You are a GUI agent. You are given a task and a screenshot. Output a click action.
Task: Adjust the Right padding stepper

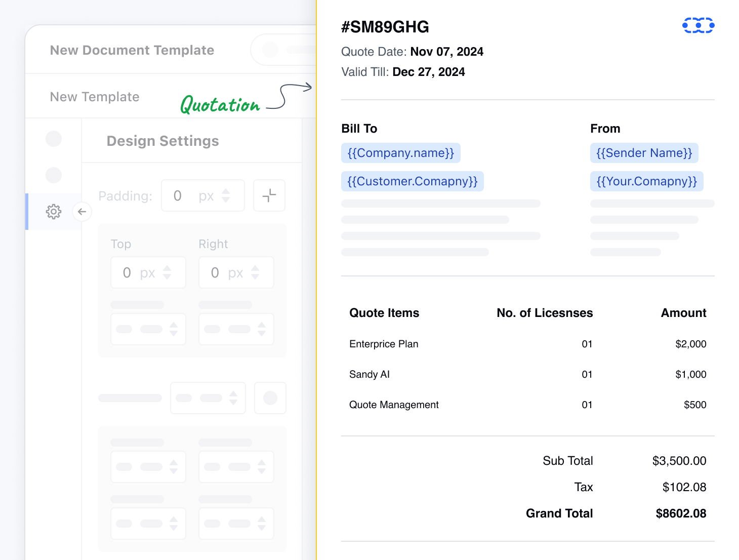[256, 272]
